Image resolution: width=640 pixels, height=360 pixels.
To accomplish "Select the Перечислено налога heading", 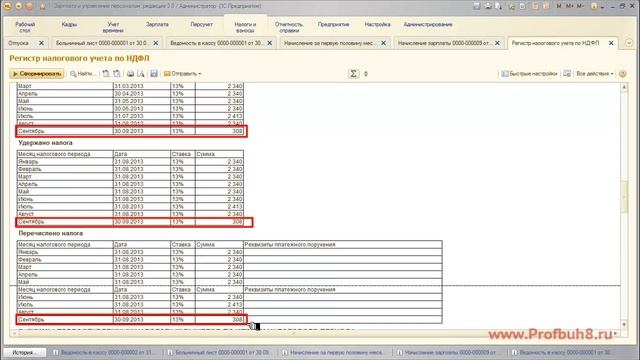I will coord(51,233).
